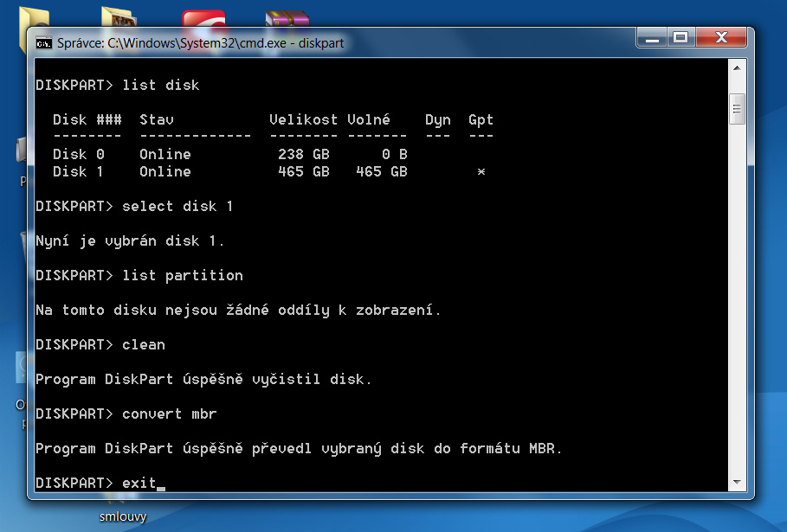Open the 'smlouvy' desktop item
Image resolution: width=787 pixels, height=532 pixels.
point(122,516)
